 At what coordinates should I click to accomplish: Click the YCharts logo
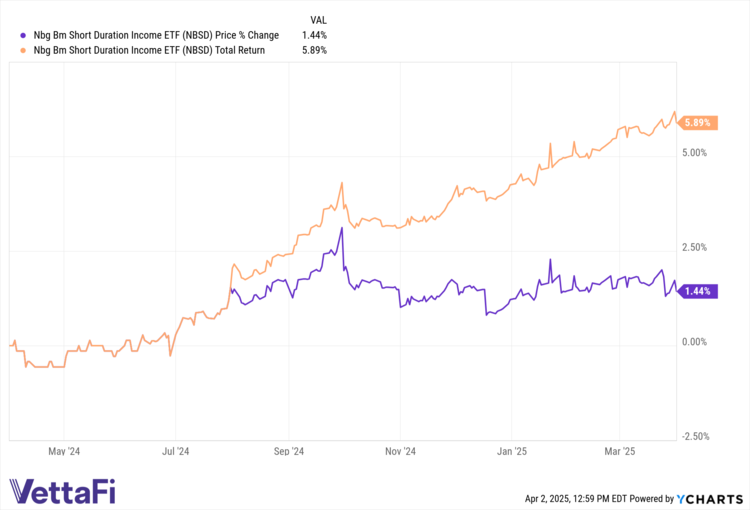click(711, 497)
